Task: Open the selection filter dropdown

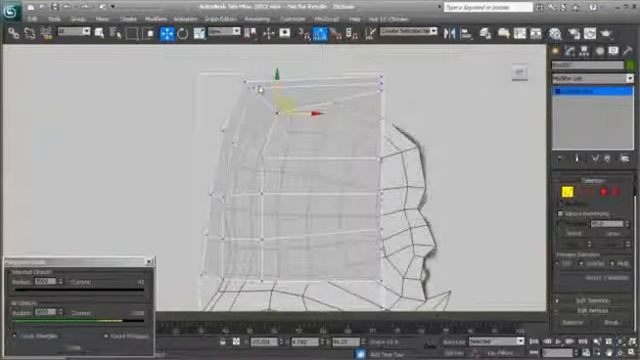Action: pos(74,31)
